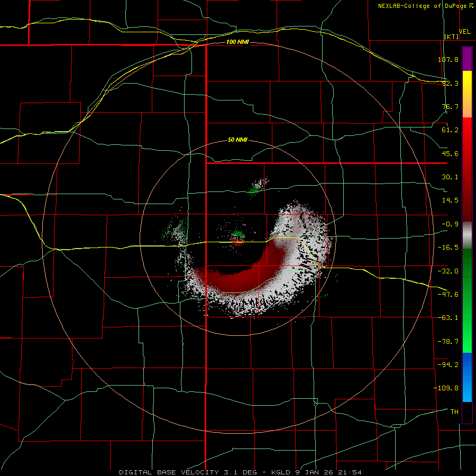The height and width of the screenshot is (476, 476).
Task: Click the 50 NMI range ring label
Action: 237,140
